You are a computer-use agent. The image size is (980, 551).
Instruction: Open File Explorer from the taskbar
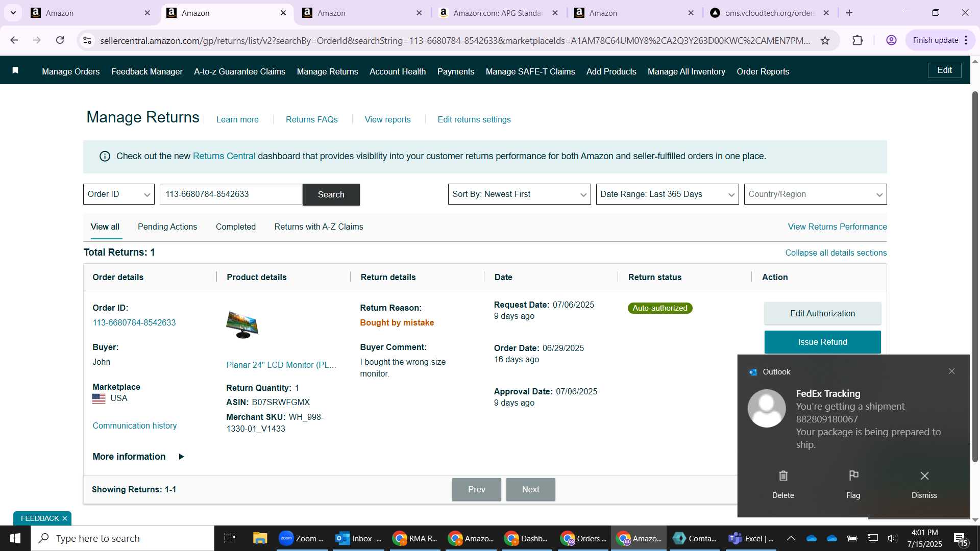click(x=260, y=538)
